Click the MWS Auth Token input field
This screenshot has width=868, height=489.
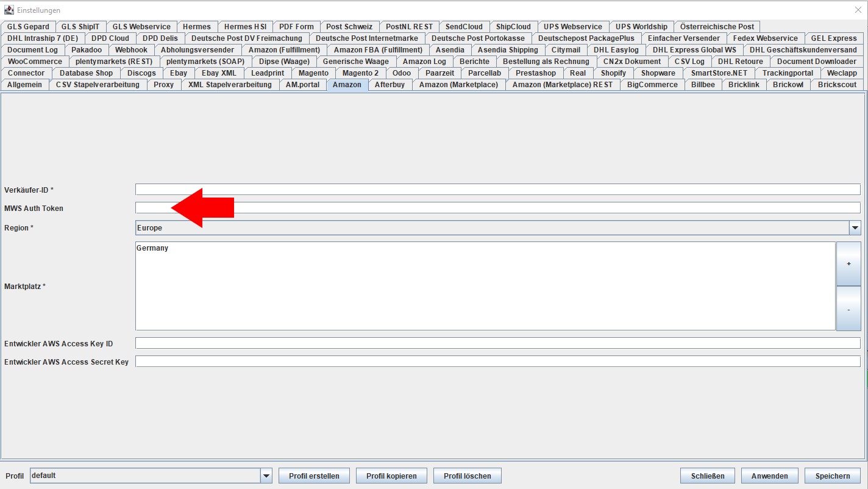point(498,208)
